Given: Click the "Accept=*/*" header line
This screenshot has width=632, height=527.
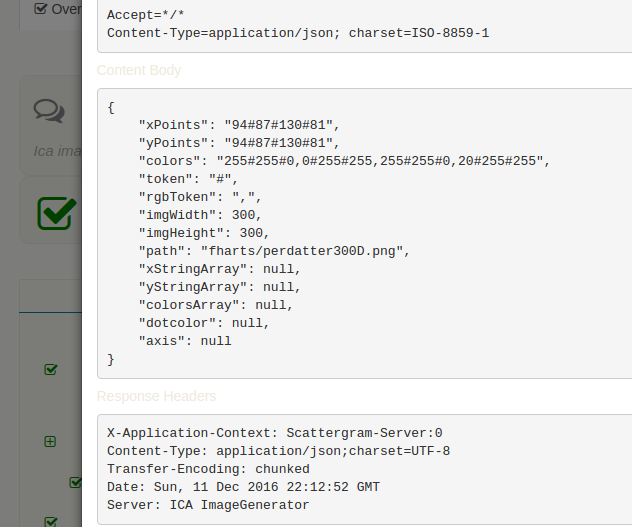Looking at the screenshot, I should [146, 15].
